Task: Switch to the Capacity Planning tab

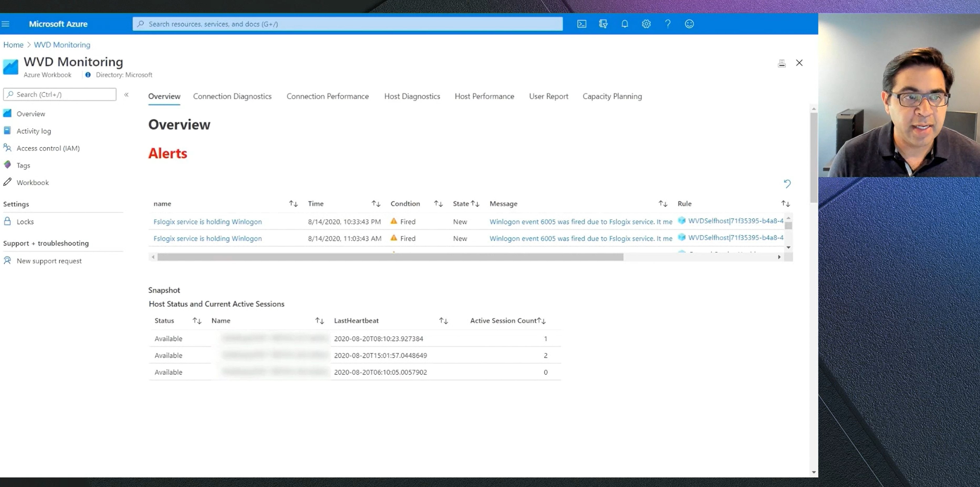Action: pos(612,96)
